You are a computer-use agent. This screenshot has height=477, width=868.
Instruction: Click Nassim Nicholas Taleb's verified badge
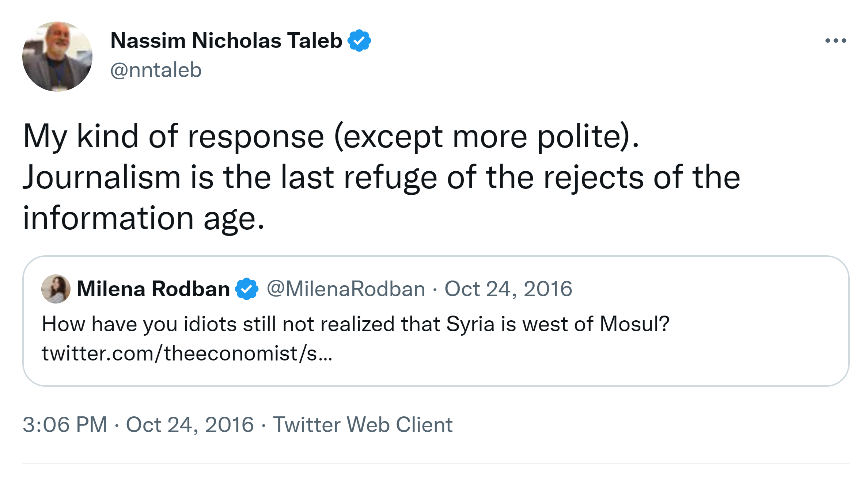point(359,41)
